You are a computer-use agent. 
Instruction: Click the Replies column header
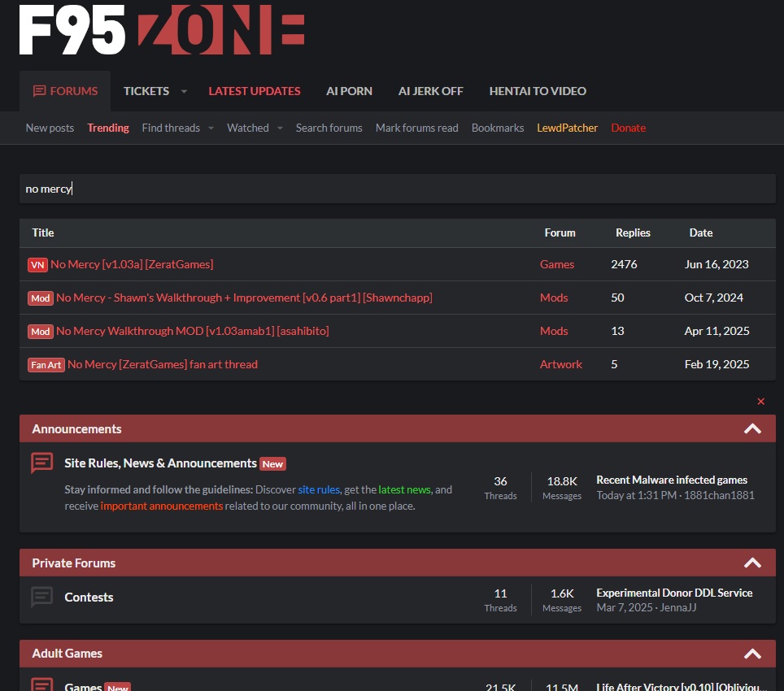pos(633,233)
